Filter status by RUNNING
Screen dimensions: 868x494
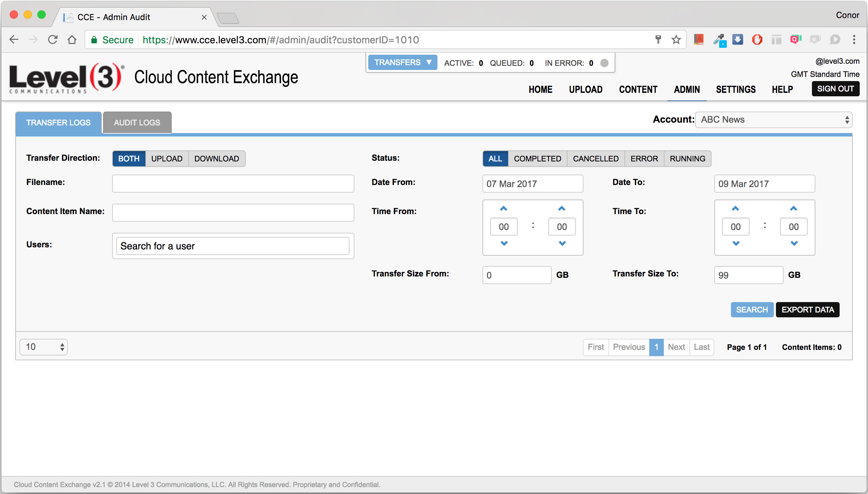[x=687, y=159]
